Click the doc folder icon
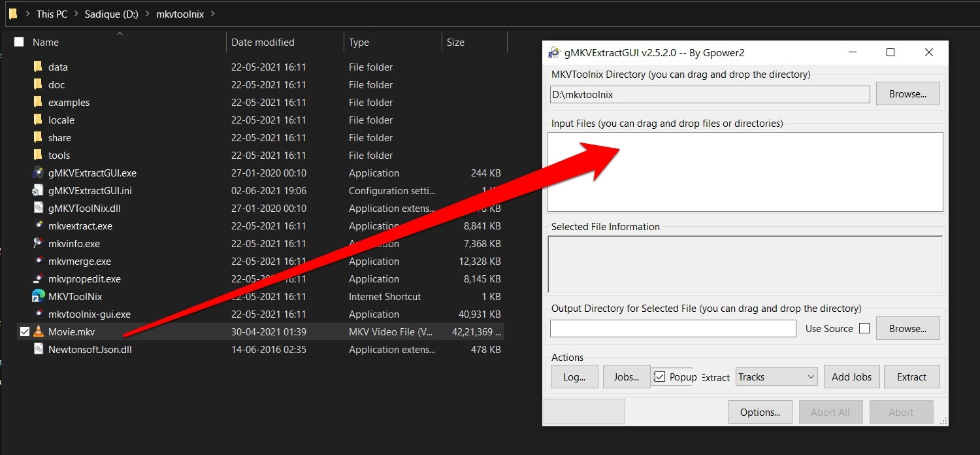 tap(38, 84)
